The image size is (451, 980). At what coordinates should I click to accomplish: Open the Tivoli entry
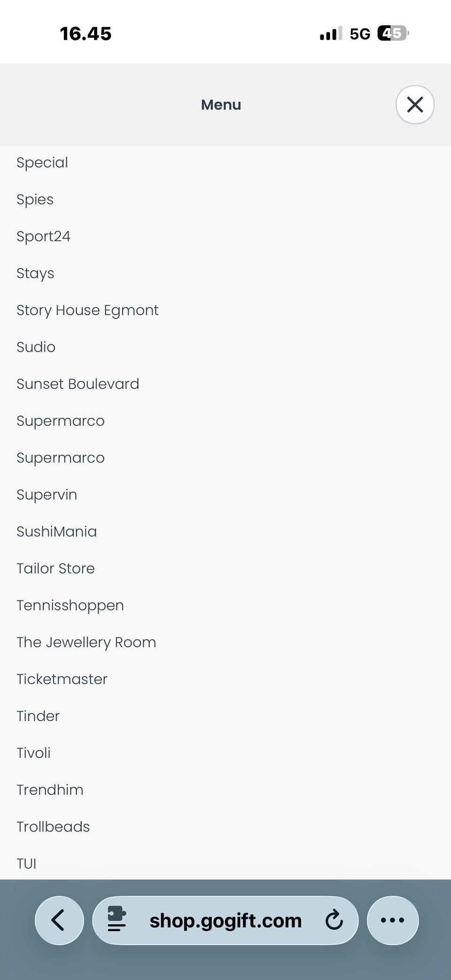(34, 753)
